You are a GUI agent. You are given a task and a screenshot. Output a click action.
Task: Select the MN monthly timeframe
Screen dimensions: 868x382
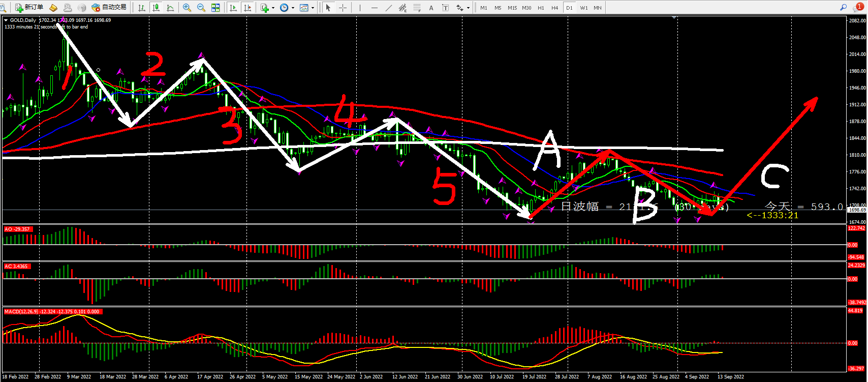598,8
